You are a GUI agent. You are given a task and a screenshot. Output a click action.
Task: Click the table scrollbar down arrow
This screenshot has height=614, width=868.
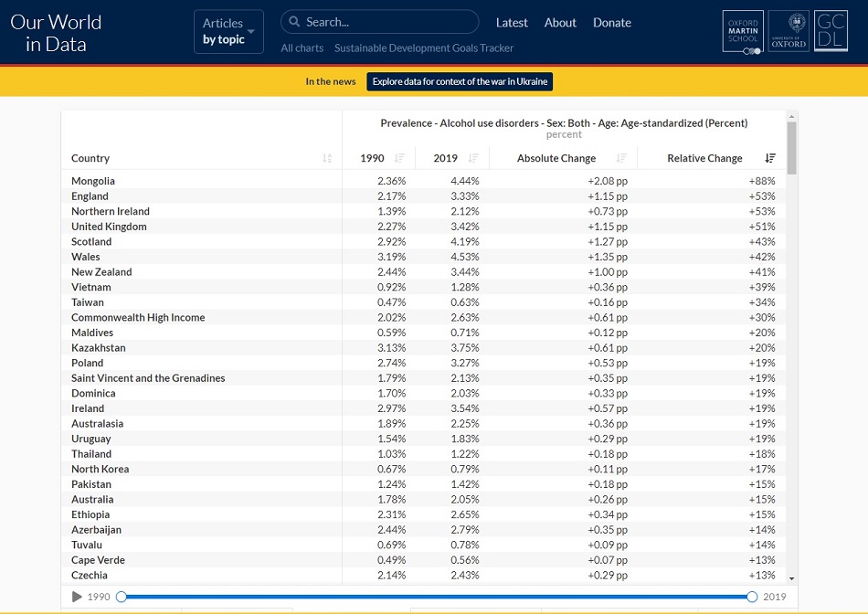(791, 578)
